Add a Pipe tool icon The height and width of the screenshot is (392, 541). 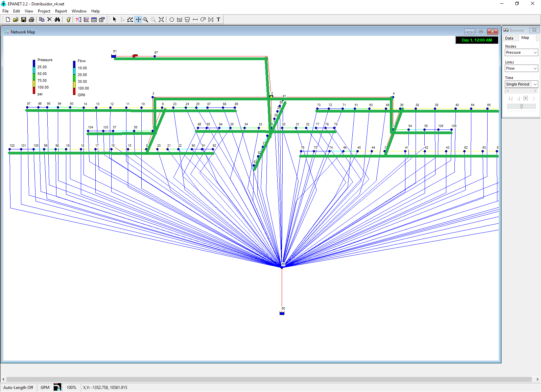[195, 20]
